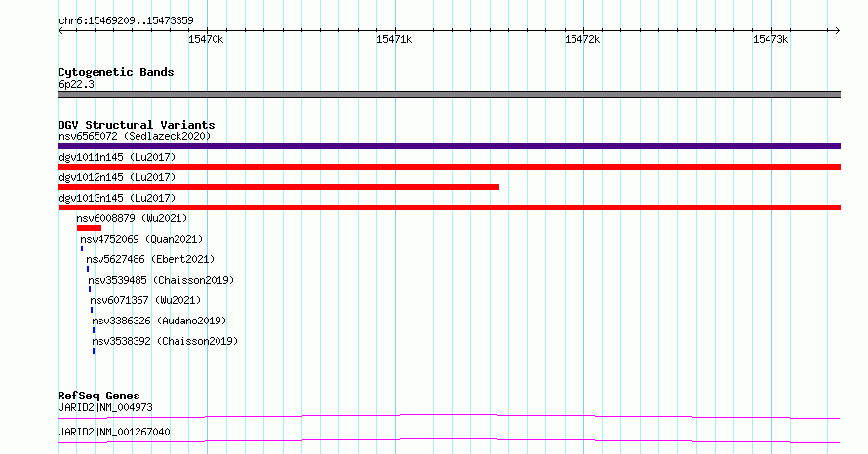
Task: Click the magenta JARID2 NM_004973 gene line
Action: (x=449, y=416)
